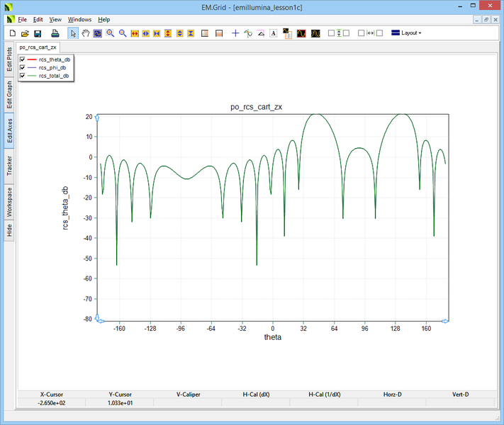The image size is (504, 425).
Task: Hide the rcs_total_db trace via checkbox
Action: (x=23, y=75)
